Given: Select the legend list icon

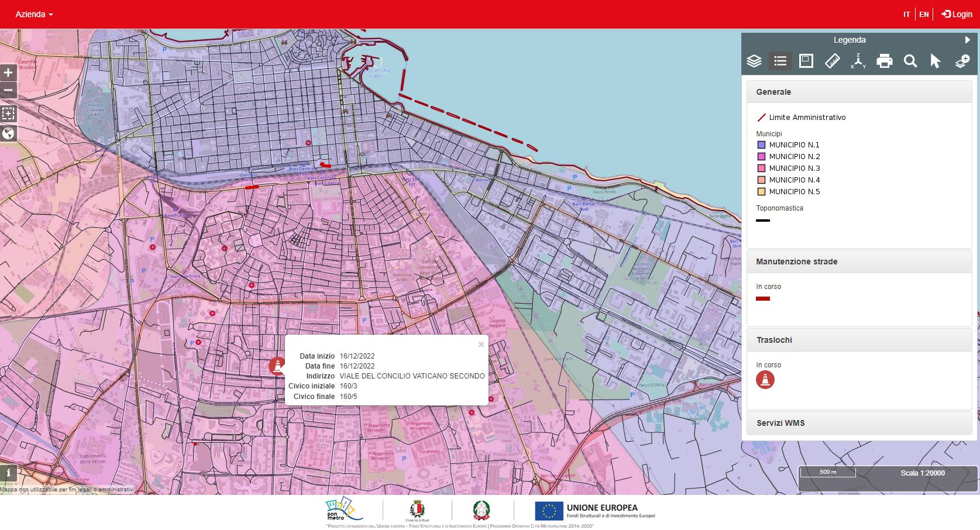Looking at the screenshot, I should click(x=780, y=61).
